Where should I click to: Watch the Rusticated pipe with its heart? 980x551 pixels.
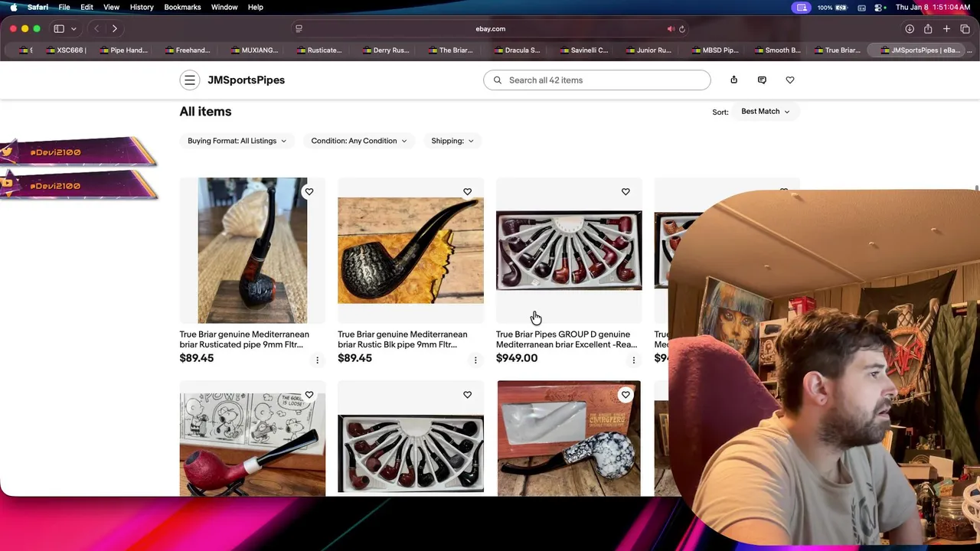[x=309, y=192]
